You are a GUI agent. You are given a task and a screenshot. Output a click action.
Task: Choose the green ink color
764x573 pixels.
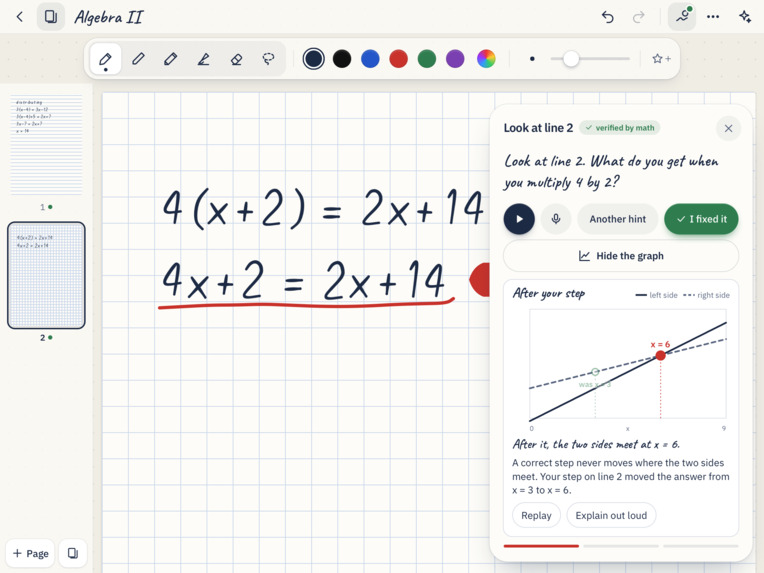click(427, 59)
